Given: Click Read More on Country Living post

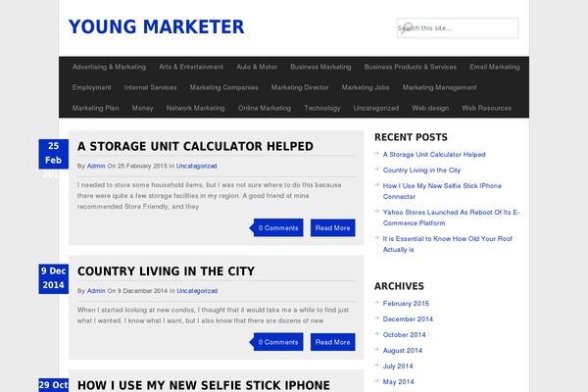Looking at the screenshot, I should tap(332, 342).
